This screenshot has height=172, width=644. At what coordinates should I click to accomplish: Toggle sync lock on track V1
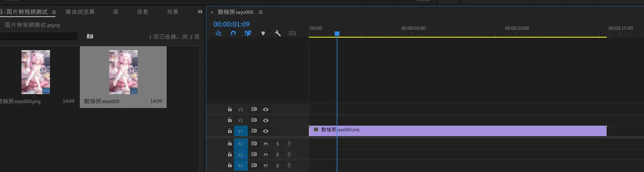(x=254, y=131)
